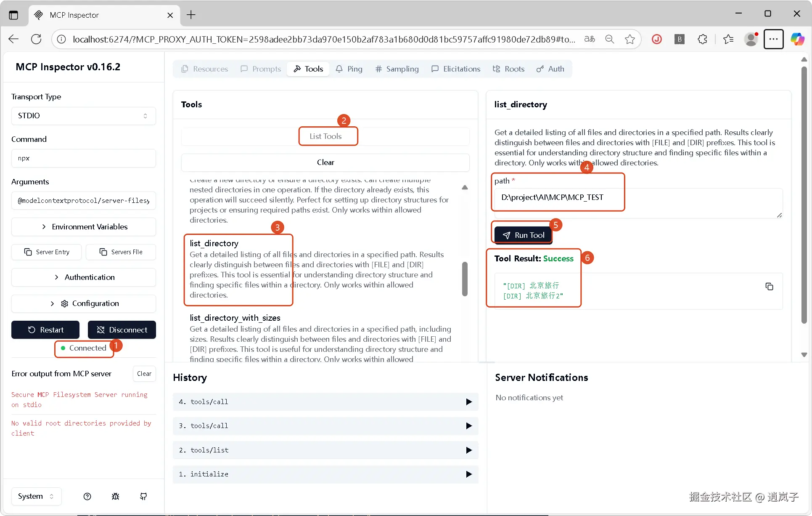Expand the Authentication section
This screenshot has width=812, height=516.
point(84,277)
